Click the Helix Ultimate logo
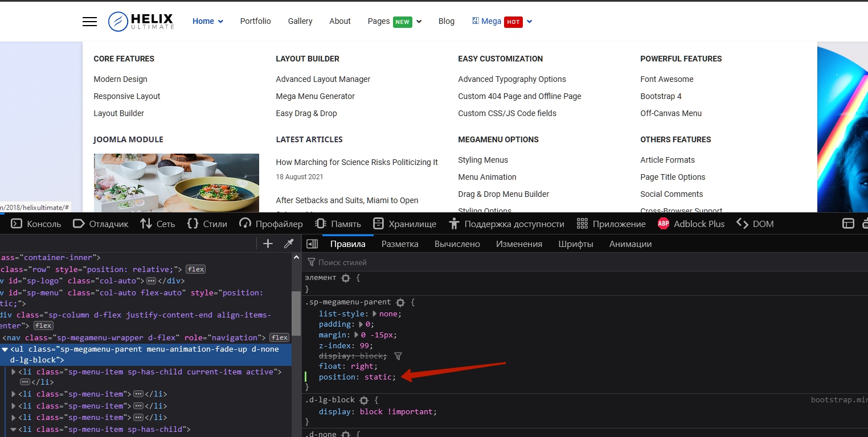 coord(141,22)
